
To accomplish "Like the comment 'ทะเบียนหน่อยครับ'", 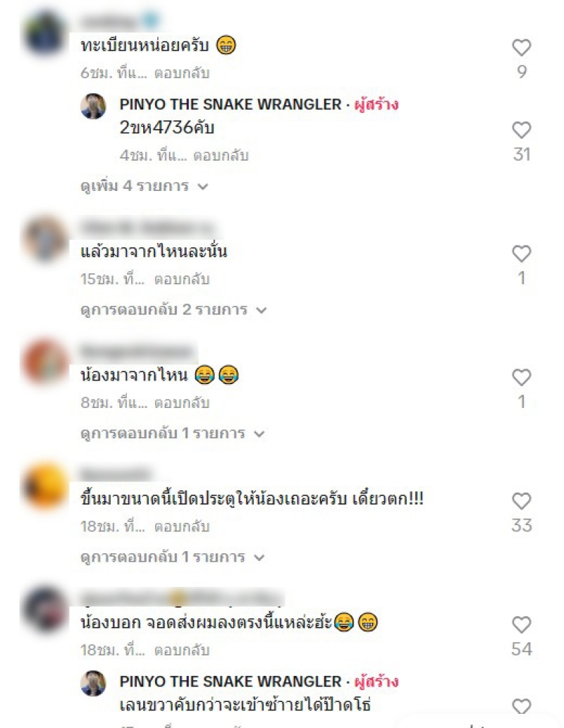I will point(521,47).
